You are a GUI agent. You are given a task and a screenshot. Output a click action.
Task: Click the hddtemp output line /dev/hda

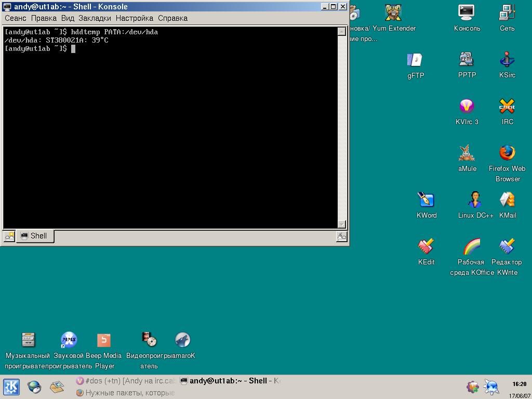[x=56, y=41]
